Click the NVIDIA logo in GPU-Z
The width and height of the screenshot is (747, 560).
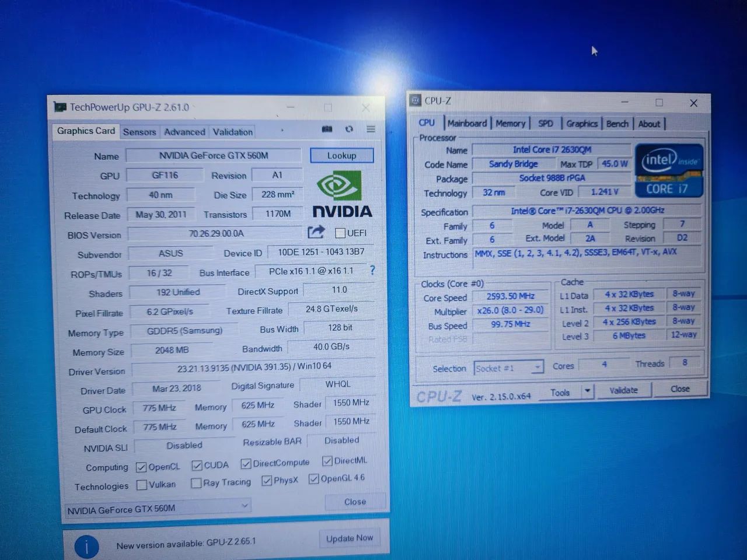(341, 194)
